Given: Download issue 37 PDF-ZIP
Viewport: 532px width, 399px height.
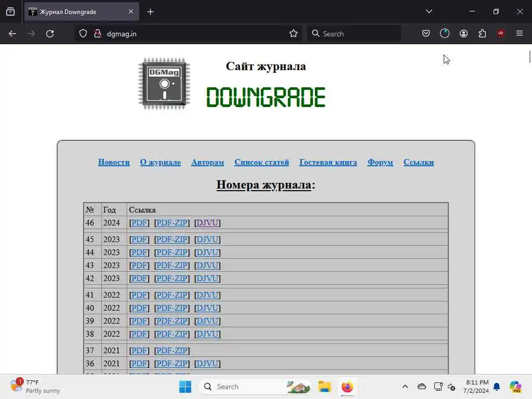Looking at the screenshot, I should coord(171,351).
